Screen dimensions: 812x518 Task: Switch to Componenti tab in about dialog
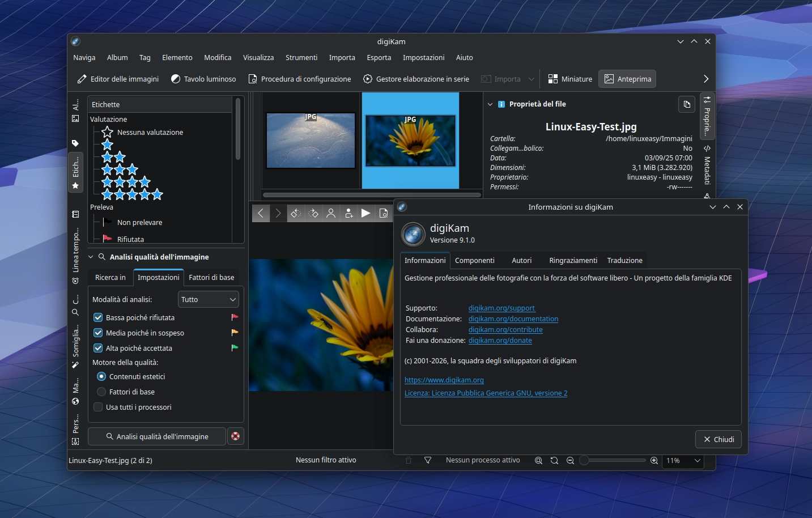475,260
